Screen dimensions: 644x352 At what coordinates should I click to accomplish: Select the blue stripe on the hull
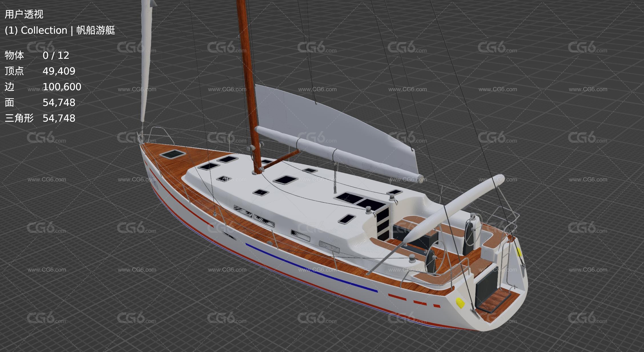point(311,268)
